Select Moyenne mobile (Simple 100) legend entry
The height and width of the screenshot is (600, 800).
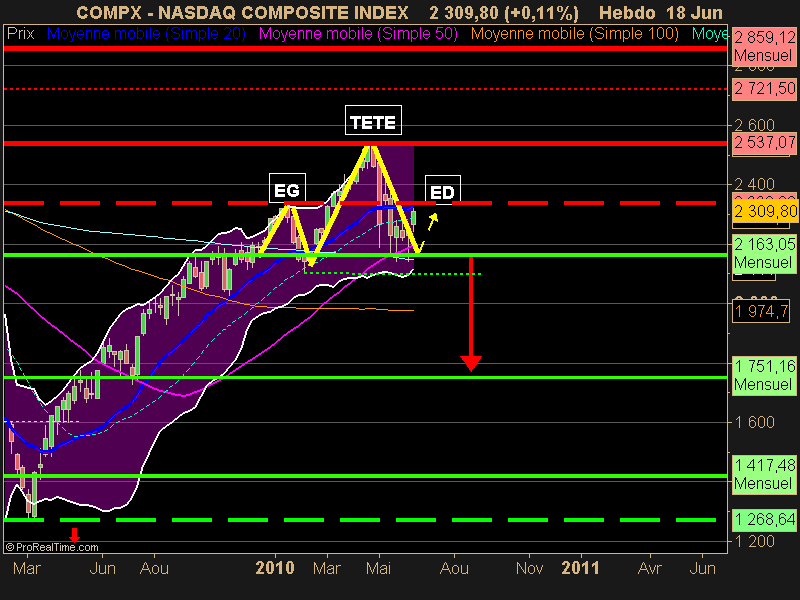[574, 34]
